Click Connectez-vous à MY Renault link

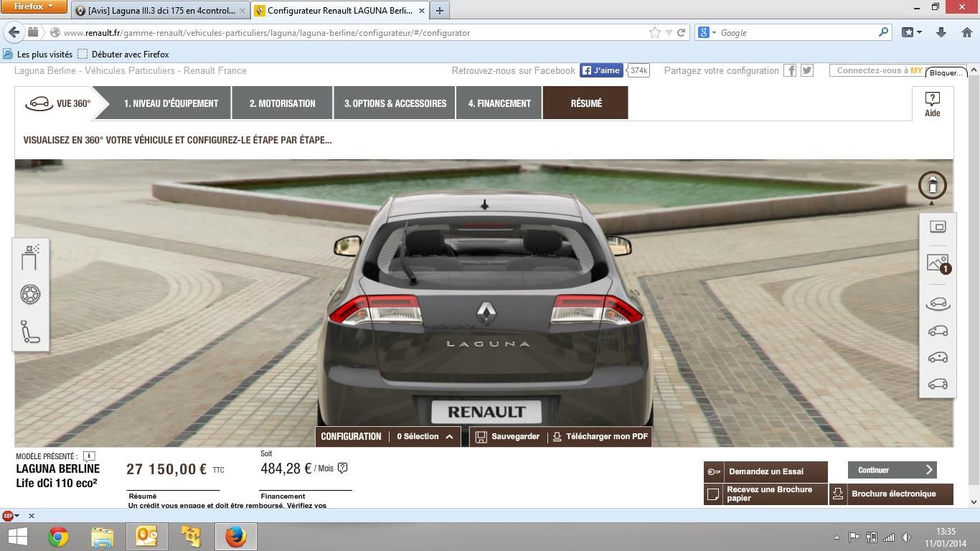[x=880, y=70]
